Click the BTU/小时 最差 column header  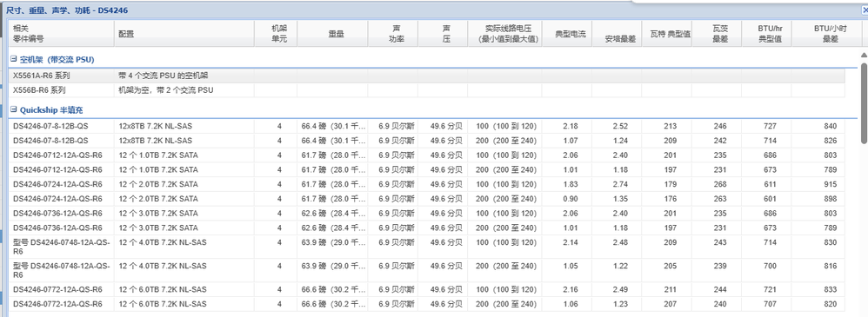pyautogui.click(x=826, y=34)
